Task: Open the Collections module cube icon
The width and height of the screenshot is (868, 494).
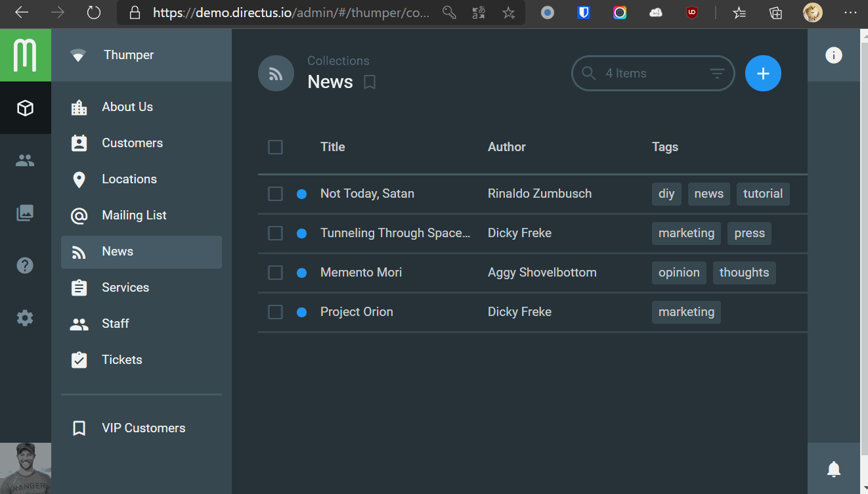Action: click(x=25, y=108)
